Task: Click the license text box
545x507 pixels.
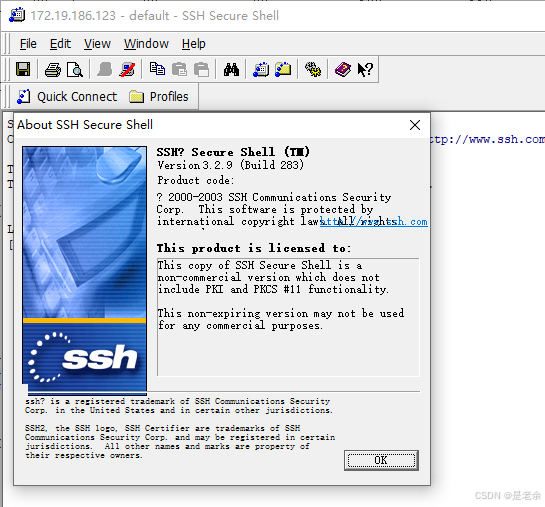Action: pyautogui.click(x=288, y=317)
